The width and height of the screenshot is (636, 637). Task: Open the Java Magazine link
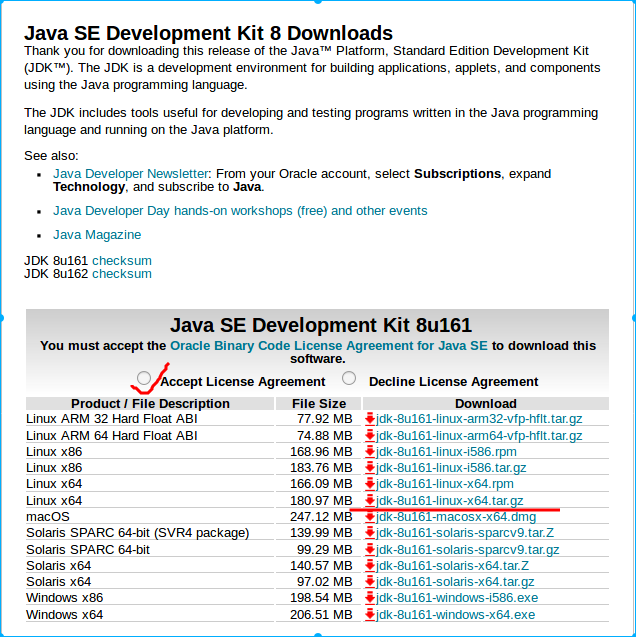pos(97,235)
